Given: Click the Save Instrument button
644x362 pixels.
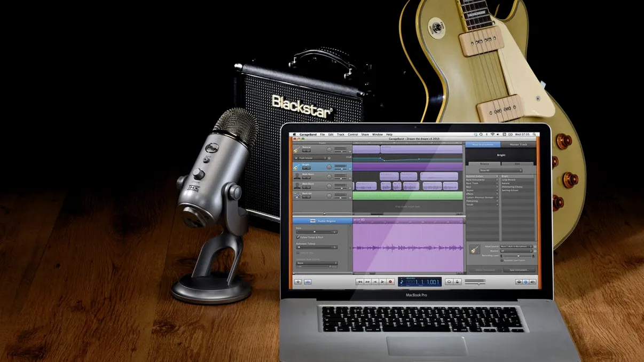Looking at the screenshot, I should (x=520, y=270).
